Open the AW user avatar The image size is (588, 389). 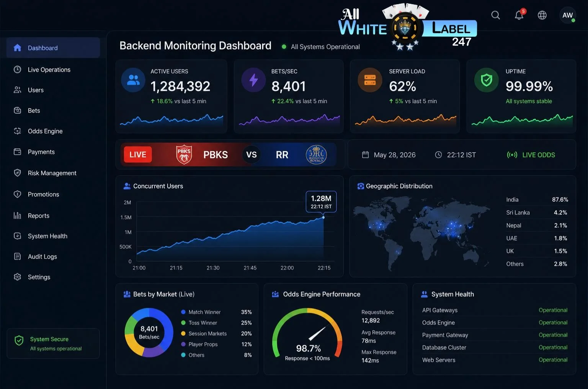click(568, 15)
